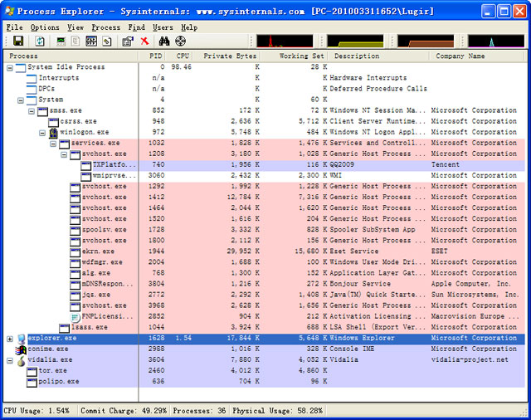531x420 pixels.
Task: Collapse the winlogon.exe tree node
Action: point(42,133)
